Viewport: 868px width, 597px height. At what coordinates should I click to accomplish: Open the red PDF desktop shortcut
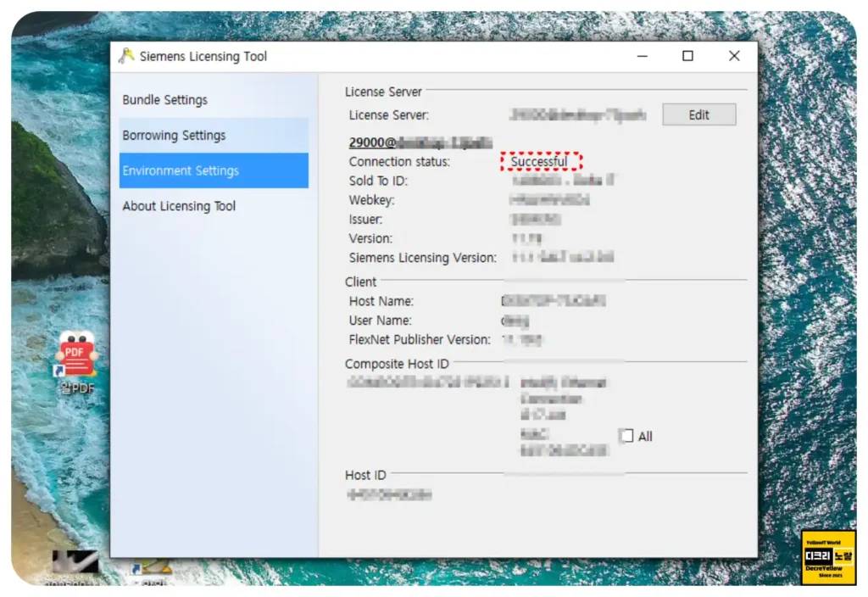(x=77, y=354)
